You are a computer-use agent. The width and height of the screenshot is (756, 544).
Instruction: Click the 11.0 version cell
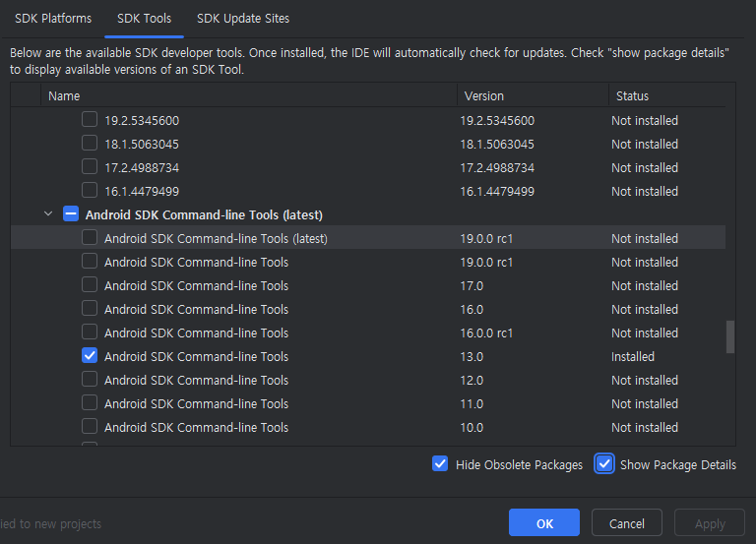click(472, 403)
